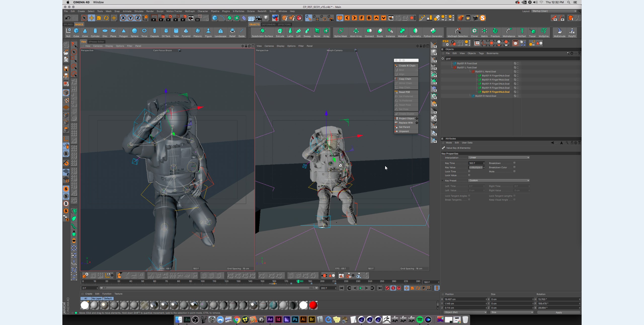
Task: Click the timeline end frame 282 F stepper
Action: click(336, 288)
